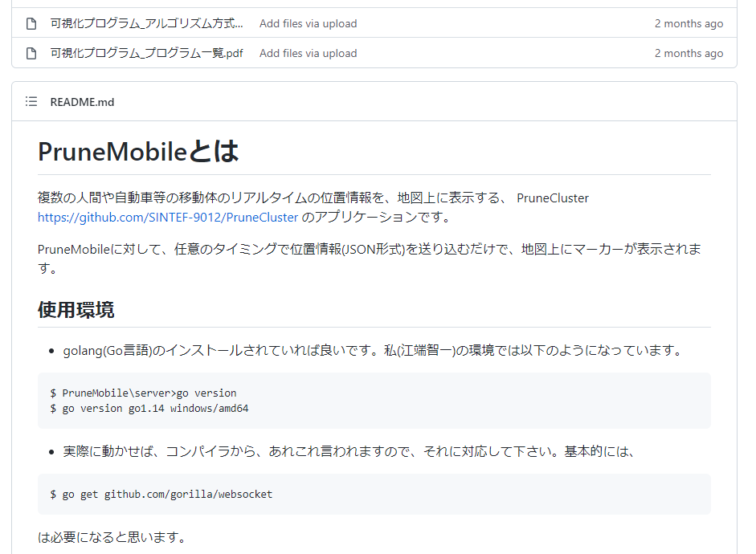
Task: Click the 'go version go1.14 windows/amd64' code line
Action: [x=149, y=408]
